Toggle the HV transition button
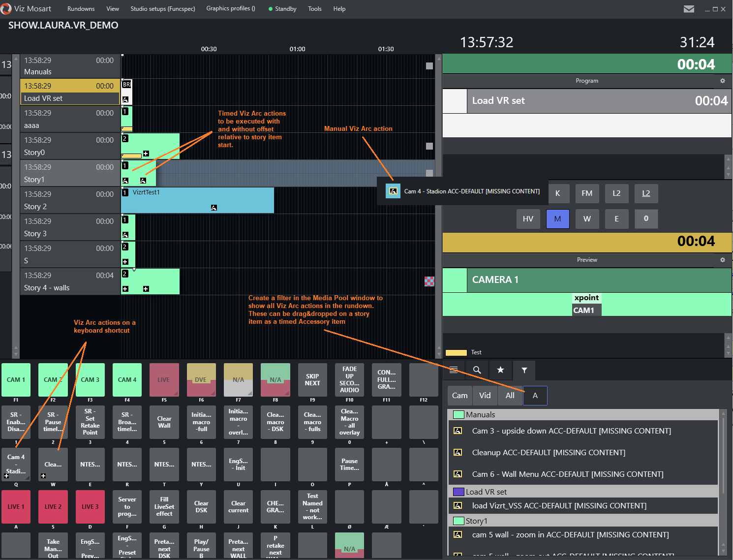Image resolution: width=733 pixels, height=560 pixels. [x=528, y=219]
